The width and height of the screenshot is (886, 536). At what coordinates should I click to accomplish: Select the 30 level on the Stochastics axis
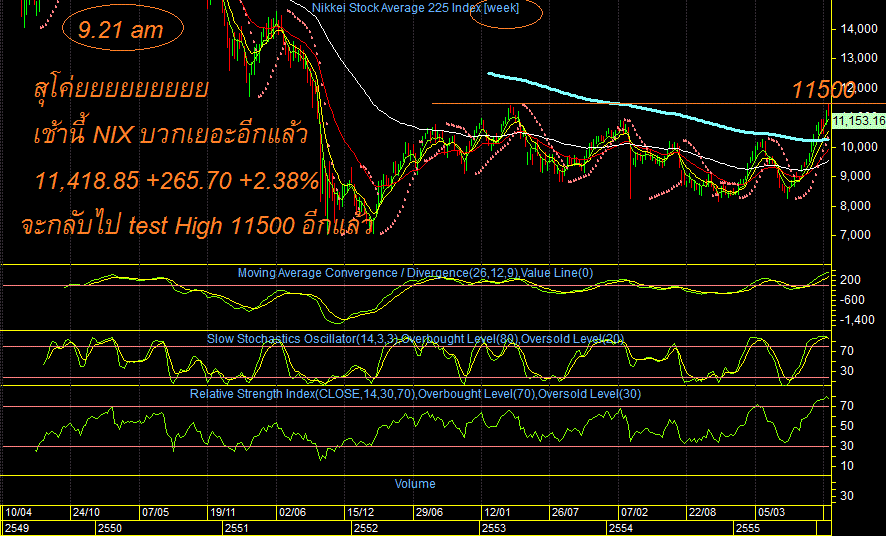click(846, 371)
